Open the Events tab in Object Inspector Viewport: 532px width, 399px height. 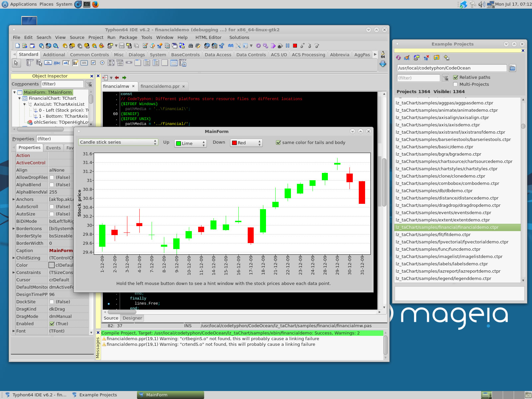[54, 148]
